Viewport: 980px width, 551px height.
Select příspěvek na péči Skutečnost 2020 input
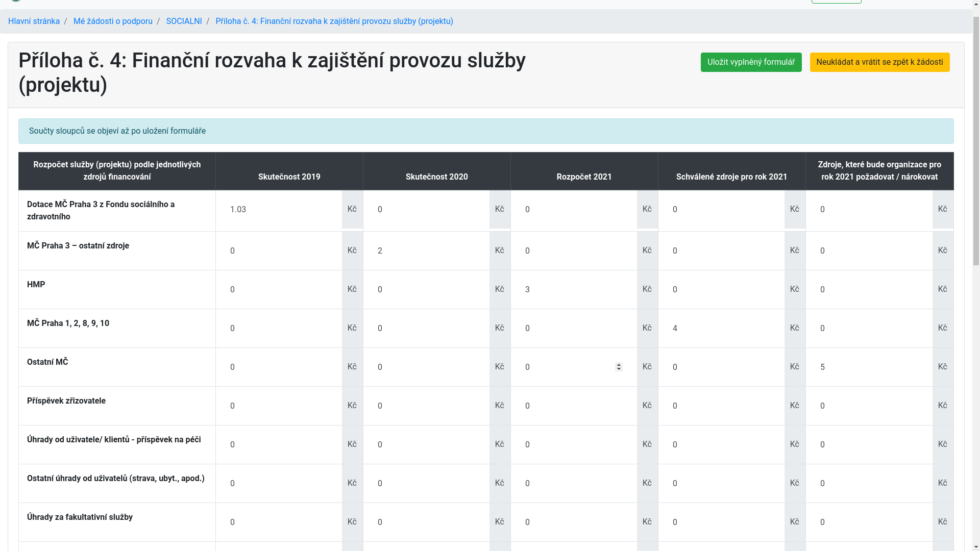[x=427, y=445]
